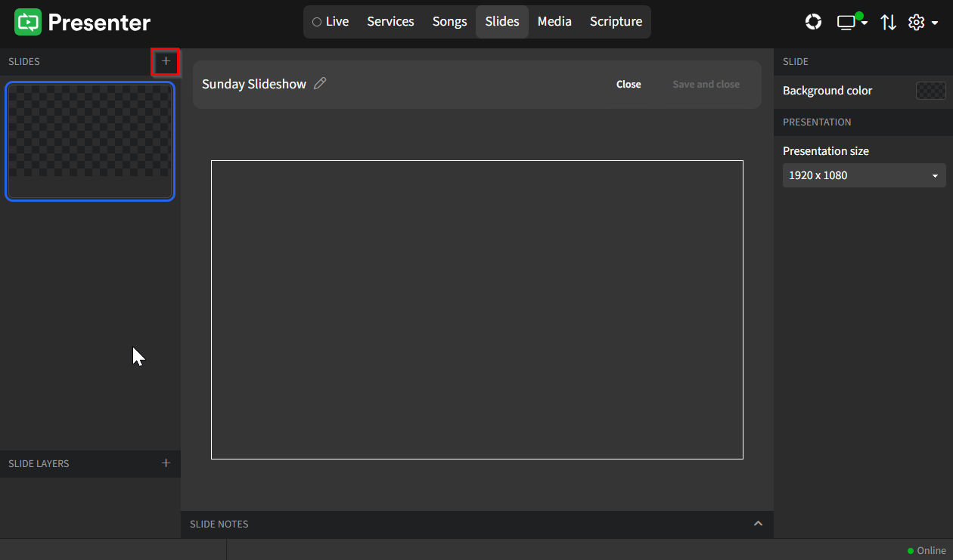Open the display selector dropdown arrow
This screenshot has width=953, height=560.
[863, 22]
